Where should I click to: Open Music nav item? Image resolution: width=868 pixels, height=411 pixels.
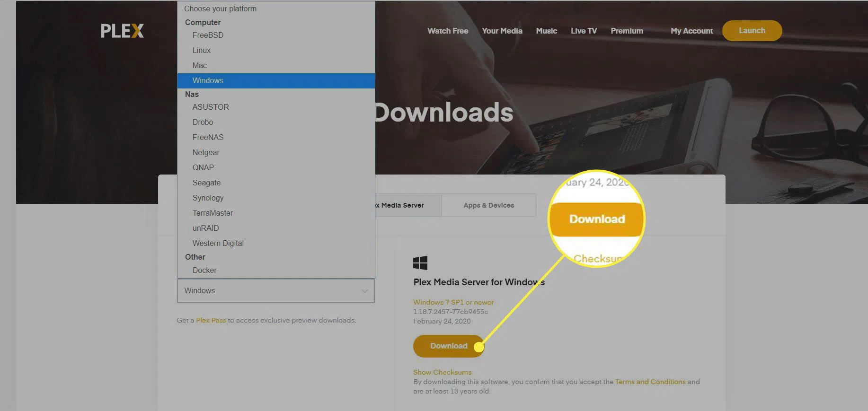click(547, 31)
